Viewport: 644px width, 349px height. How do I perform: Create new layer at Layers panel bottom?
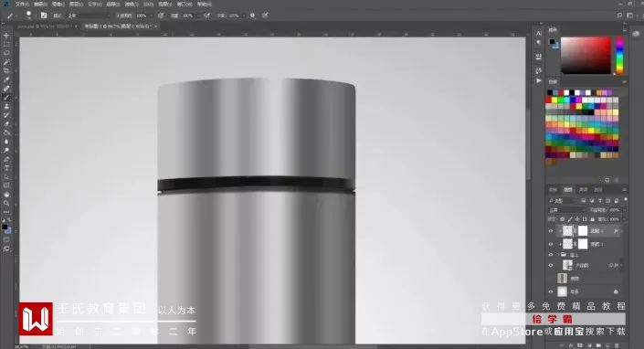pyautogui.click(x=607, y=345)
